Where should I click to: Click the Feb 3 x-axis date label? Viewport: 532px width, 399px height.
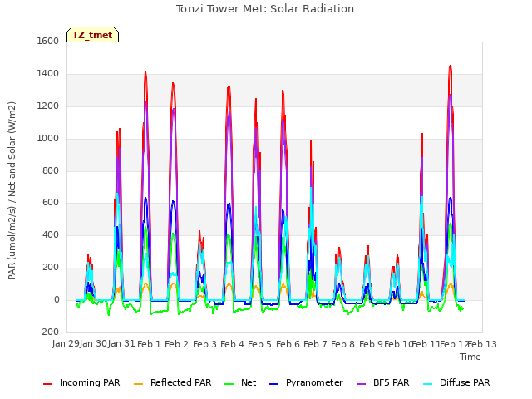pyautogui.click(x=204, y=344)
